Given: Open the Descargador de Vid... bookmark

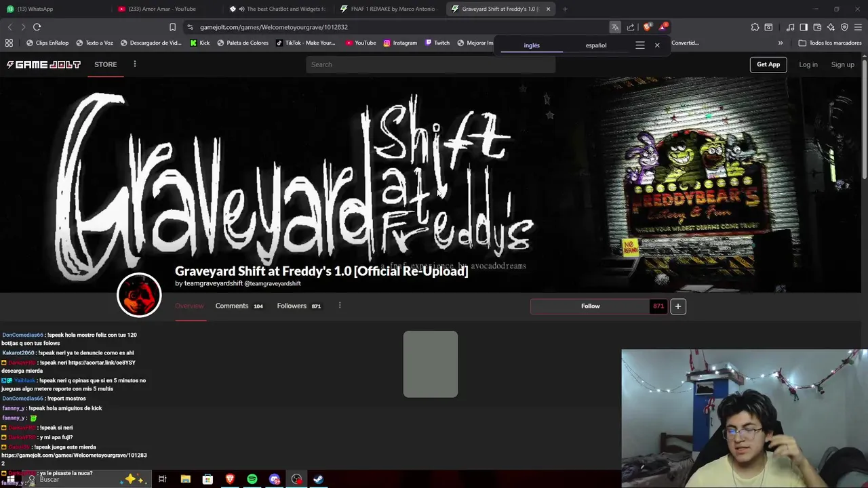Looking at the screenshot, I should 151,43.
